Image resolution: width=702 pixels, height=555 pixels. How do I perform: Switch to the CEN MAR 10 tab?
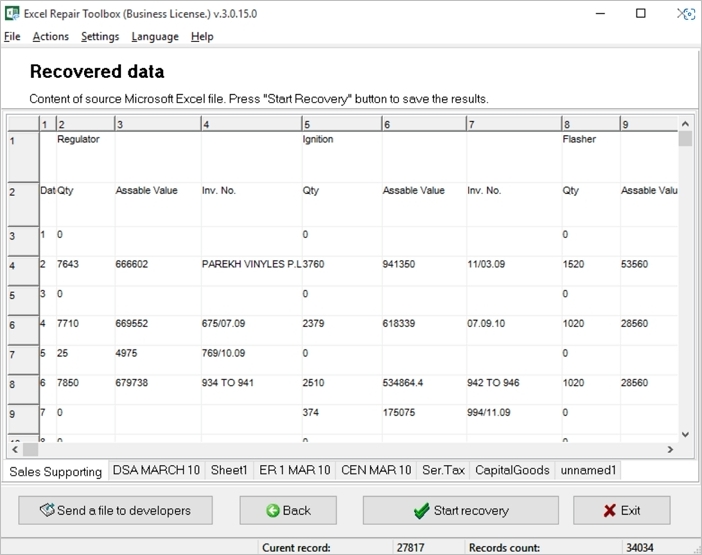(375, 470)
